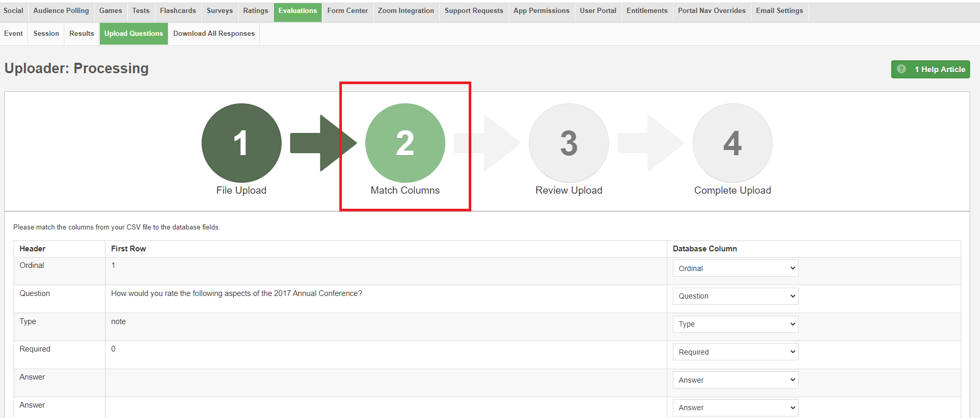Open the Zoom Integration tab
Image resolution: width=980 pixels, height=418 pixels.
[406, 11]
